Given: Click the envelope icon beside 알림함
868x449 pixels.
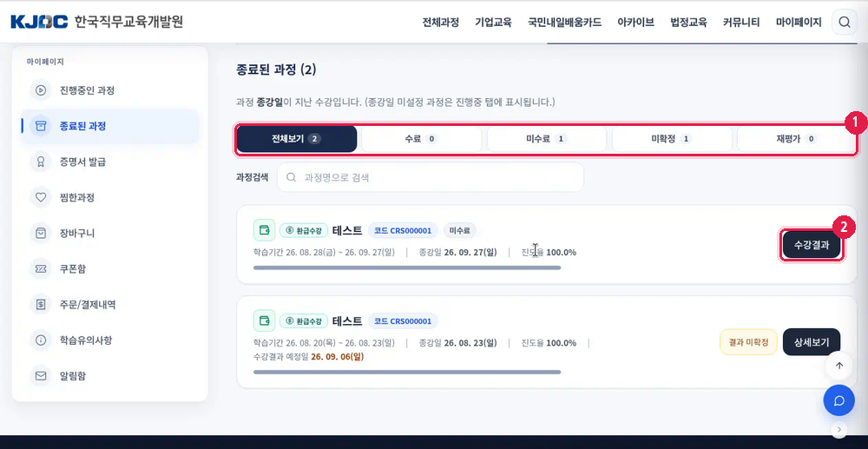Looking at the screenshot, I should coord(41,376).
